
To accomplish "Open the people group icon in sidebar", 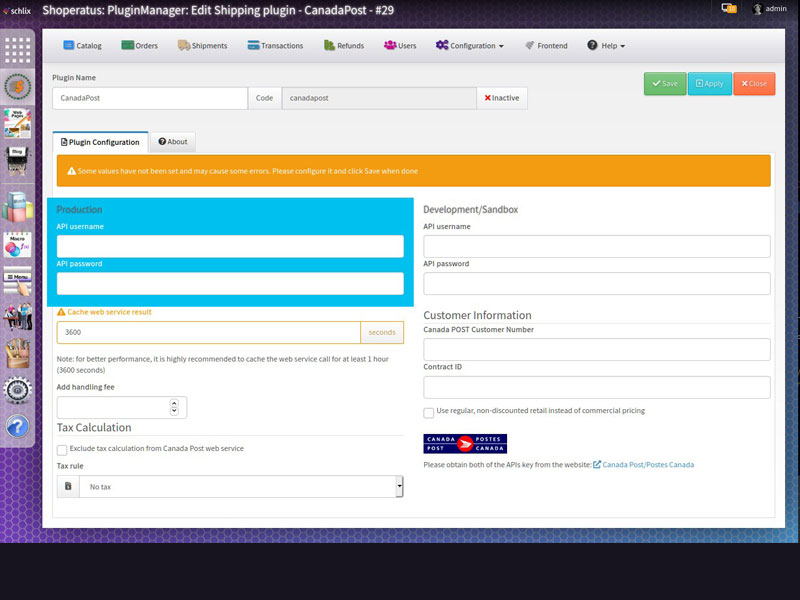I will (x=18, y=316).
